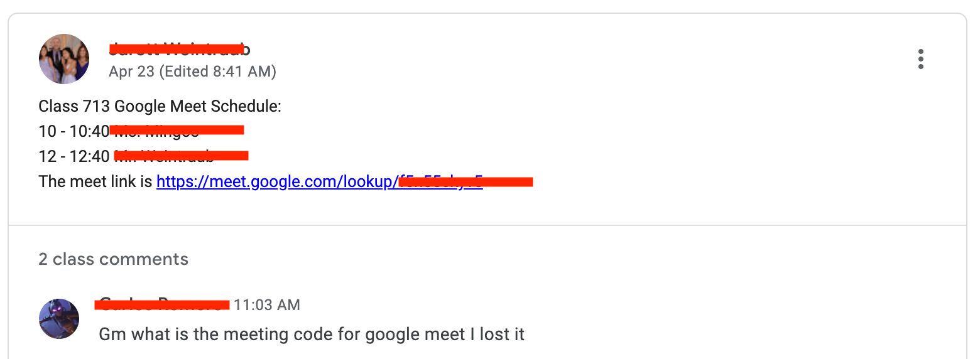Expand the "2 class comments" section

(x=113, y=259)
